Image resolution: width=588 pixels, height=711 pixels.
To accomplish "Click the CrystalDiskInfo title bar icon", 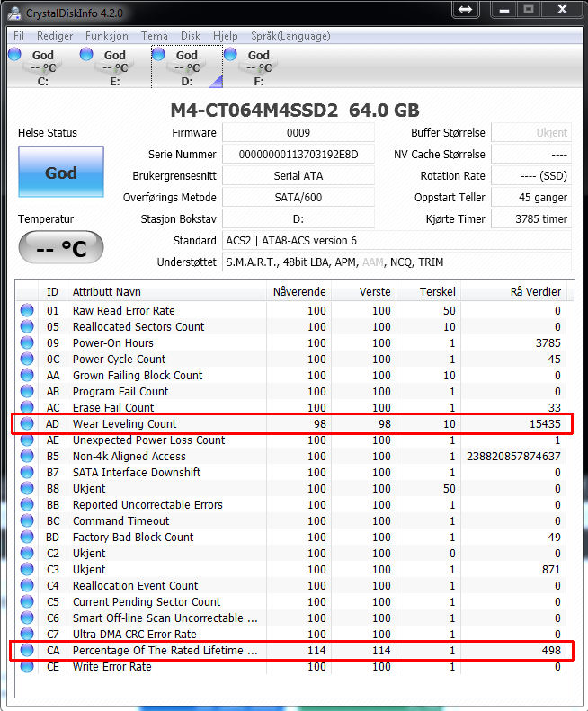I will pyautogui.click(x=14, y=13).
